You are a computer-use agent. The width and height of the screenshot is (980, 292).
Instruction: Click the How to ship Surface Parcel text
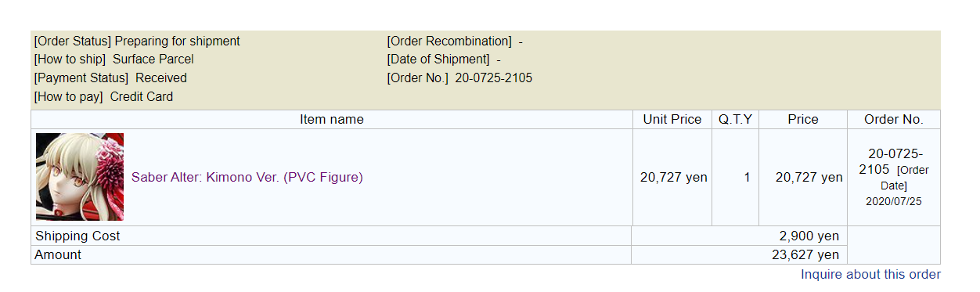coord(113,59)
